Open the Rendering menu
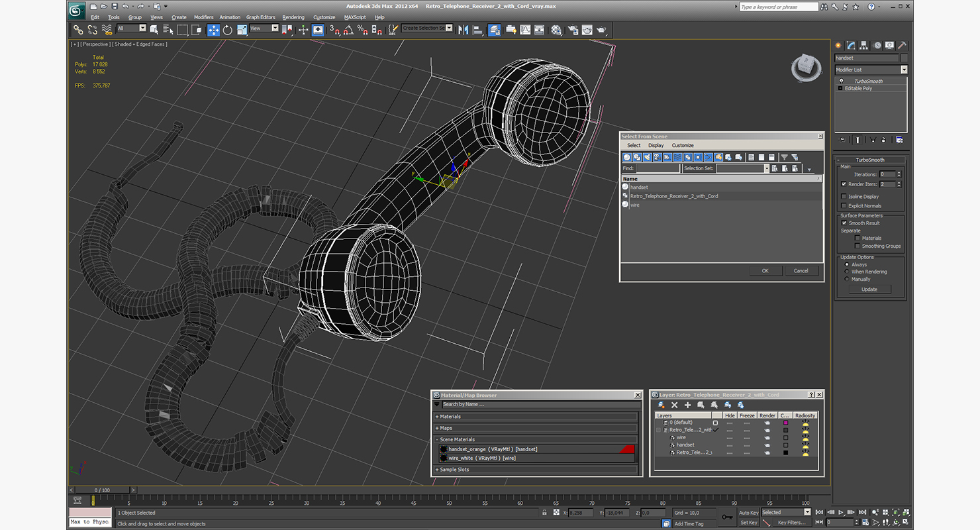The width and height of the screenshot is (980, 530). tap(293, 17)
